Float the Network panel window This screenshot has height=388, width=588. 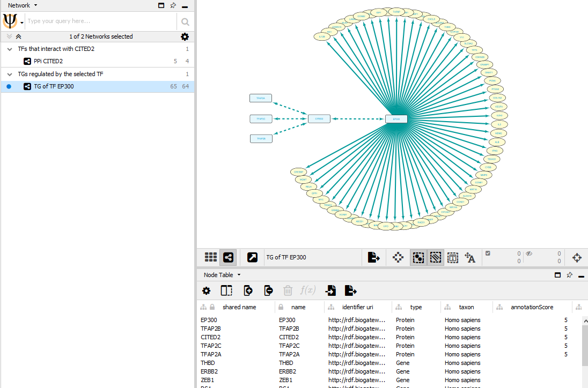coord(161,5)
